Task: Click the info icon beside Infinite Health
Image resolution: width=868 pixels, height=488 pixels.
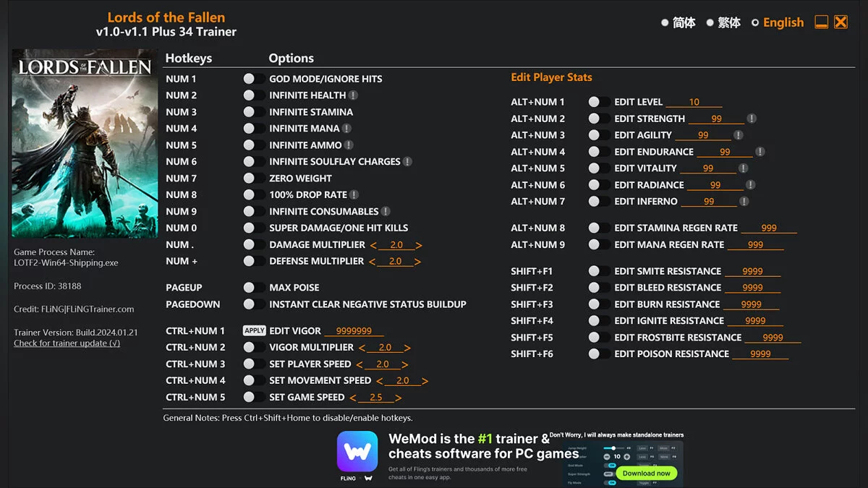Action: (353, 95)
